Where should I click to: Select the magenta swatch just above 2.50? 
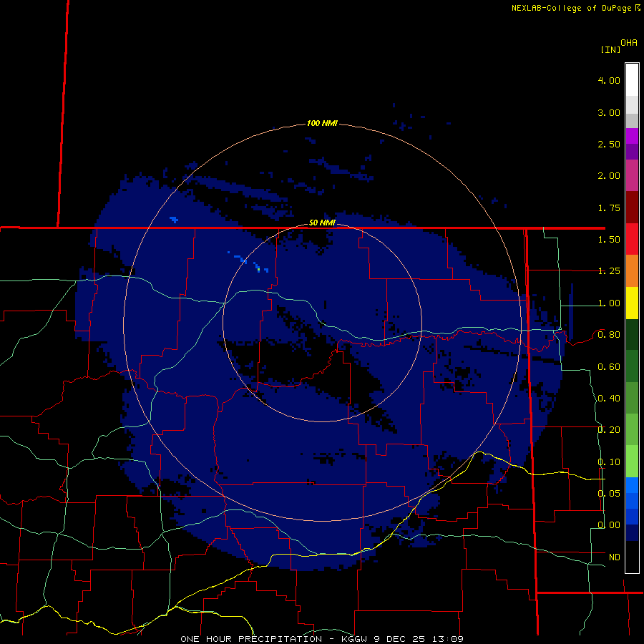[x=632, y=136]
